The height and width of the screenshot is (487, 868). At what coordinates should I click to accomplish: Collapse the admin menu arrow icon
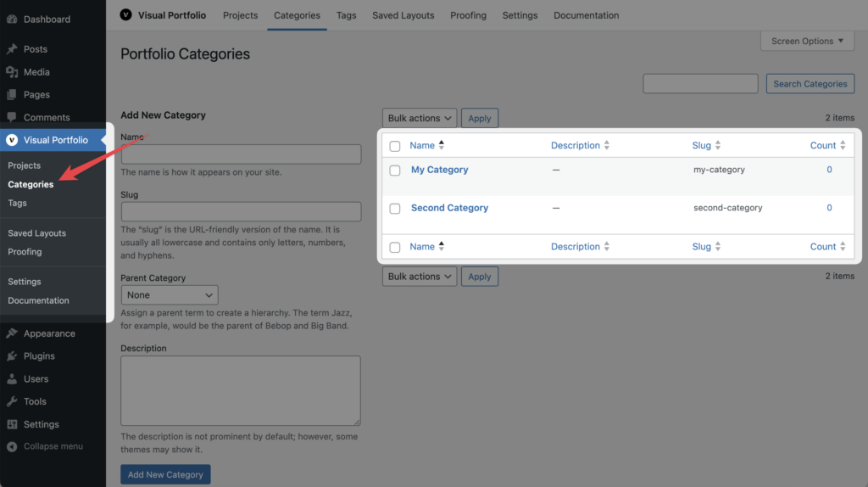pyautogui.click(x=12, y=446)
